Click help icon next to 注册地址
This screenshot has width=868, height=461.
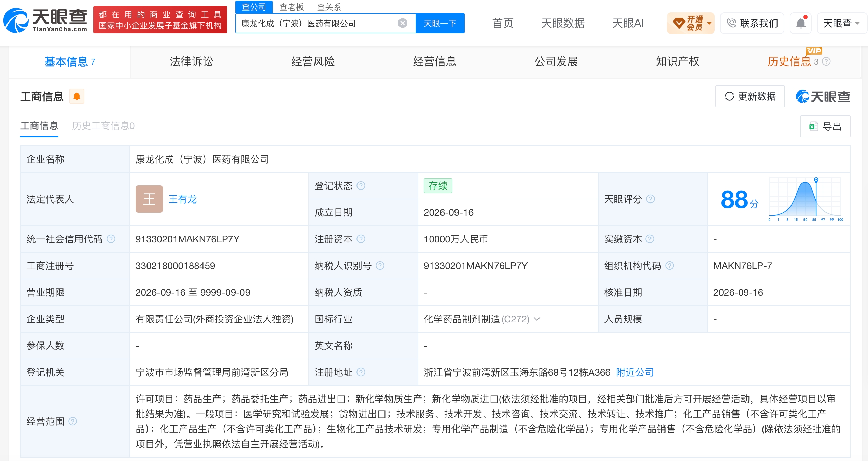coord(361,372)
